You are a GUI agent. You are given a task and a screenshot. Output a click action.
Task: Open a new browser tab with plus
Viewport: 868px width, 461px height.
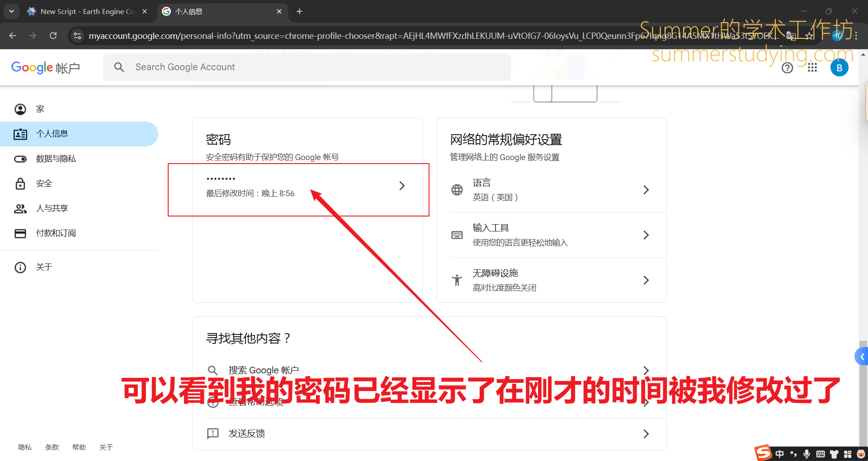(x=299, y=11)
